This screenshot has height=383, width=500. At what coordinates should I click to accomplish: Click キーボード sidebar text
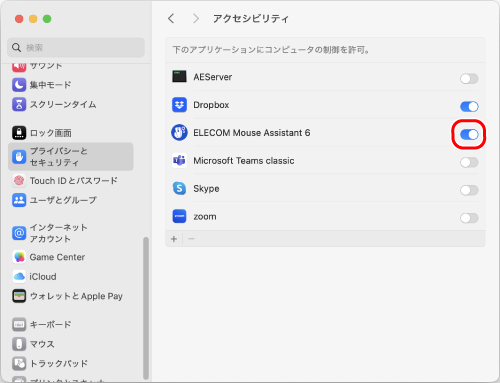(x=50, y=324)
